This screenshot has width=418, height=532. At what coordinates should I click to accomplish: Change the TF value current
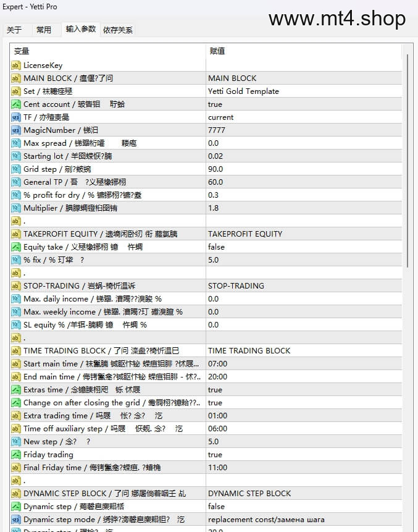coord(303,117)
